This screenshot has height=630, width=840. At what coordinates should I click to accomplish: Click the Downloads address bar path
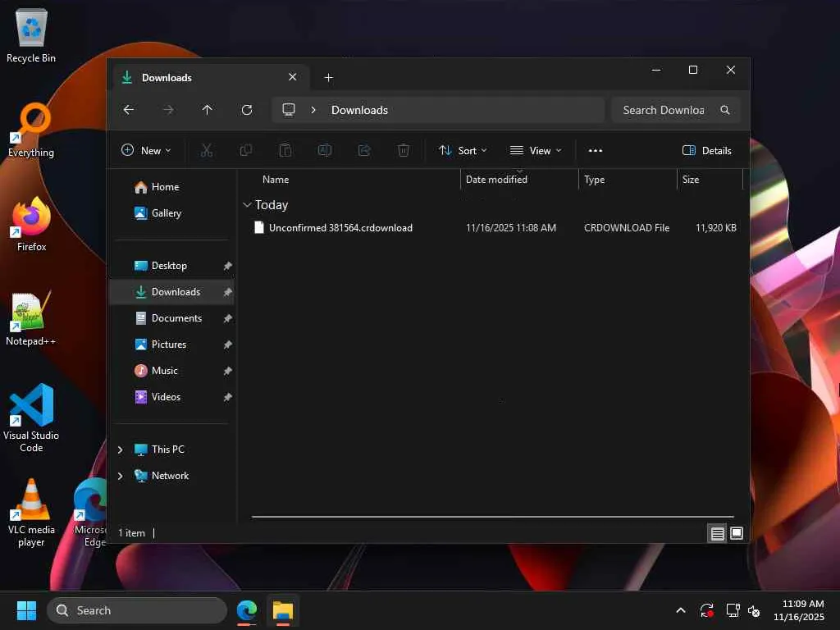pos(359,110)
